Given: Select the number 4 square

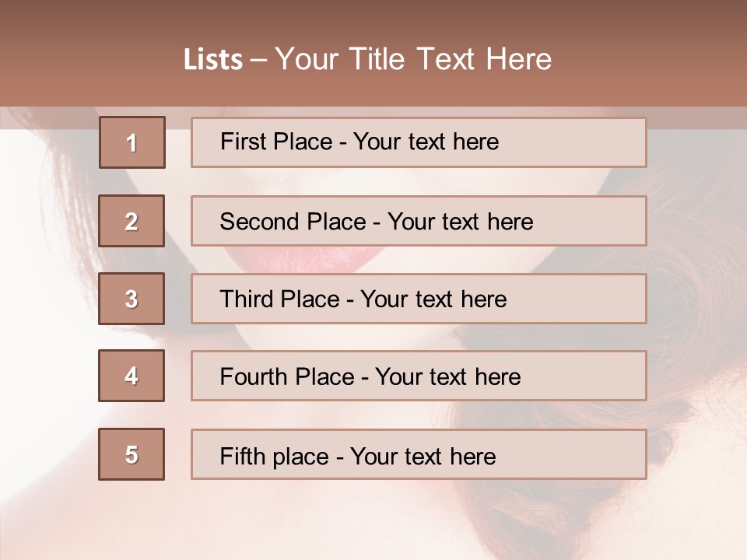Looking at the screenshot, I should coord(132,376).
